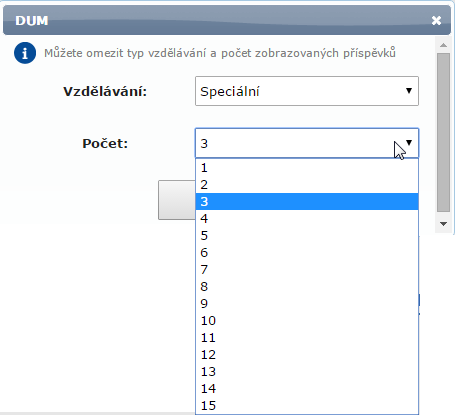
Task: Choose 15 at the list bottom
Action: click(x=307, y=406)
